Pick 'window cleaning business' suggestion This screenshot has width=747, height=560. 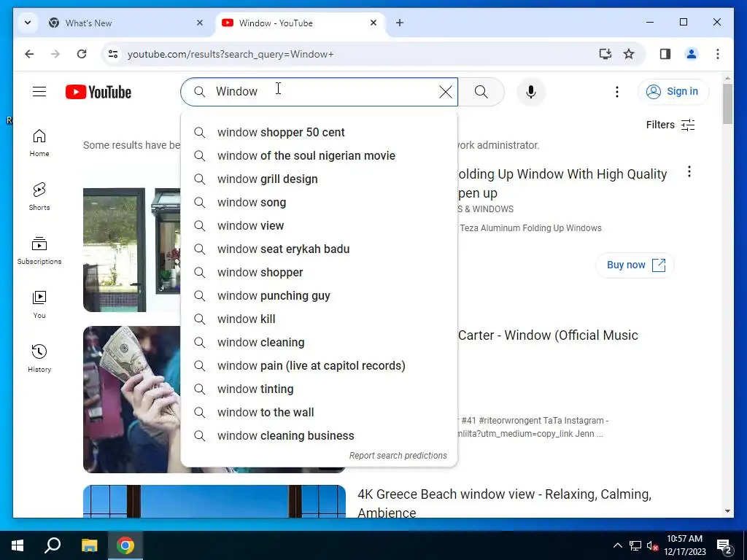[320, 436]
